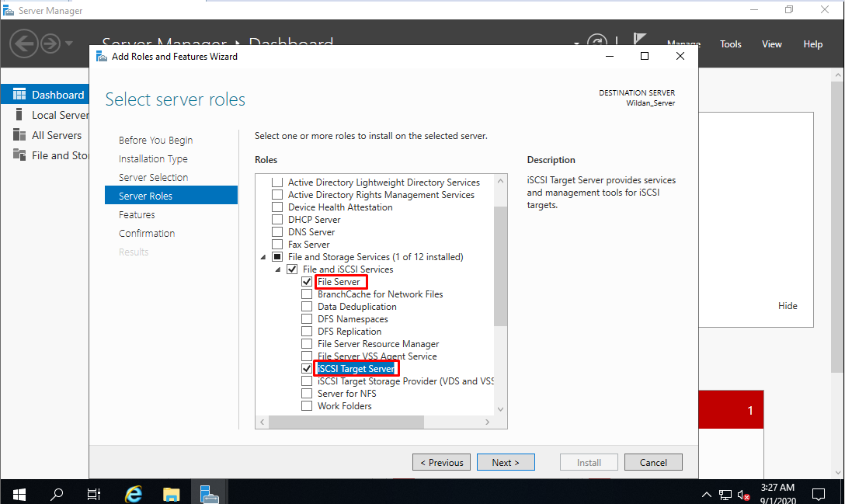
Task: Open Local Server in the sidebar
Action: coord(45,115)
